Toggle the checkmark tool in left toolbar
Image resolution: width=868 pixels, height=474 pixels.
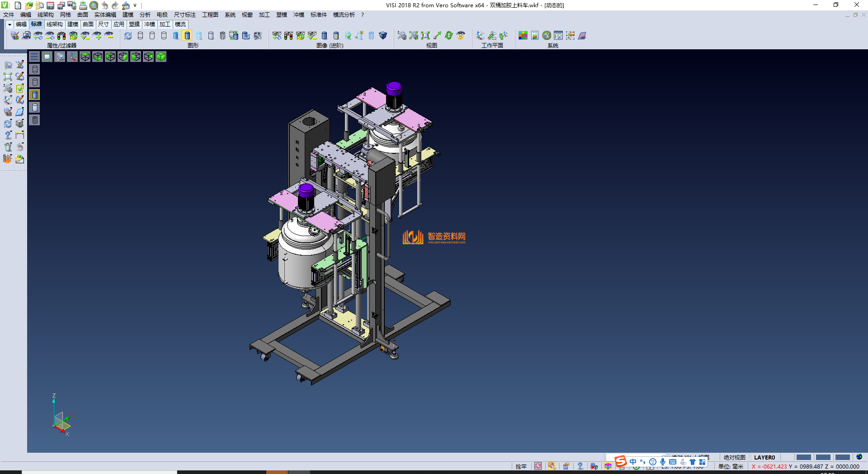click(20, 89)
